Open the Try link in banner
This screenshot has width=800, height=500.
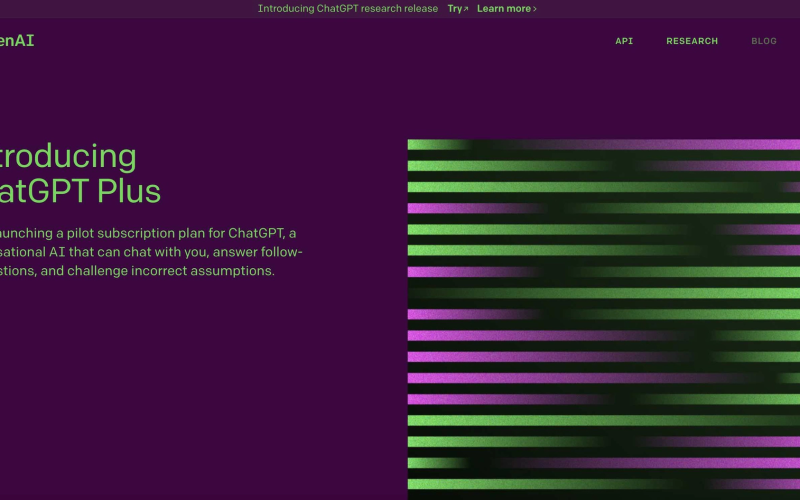point(454,9)
